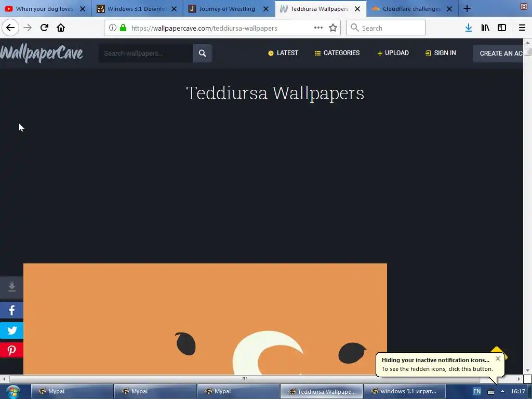
Task: Open the CATEGORIES menu link
Action: 337,53
